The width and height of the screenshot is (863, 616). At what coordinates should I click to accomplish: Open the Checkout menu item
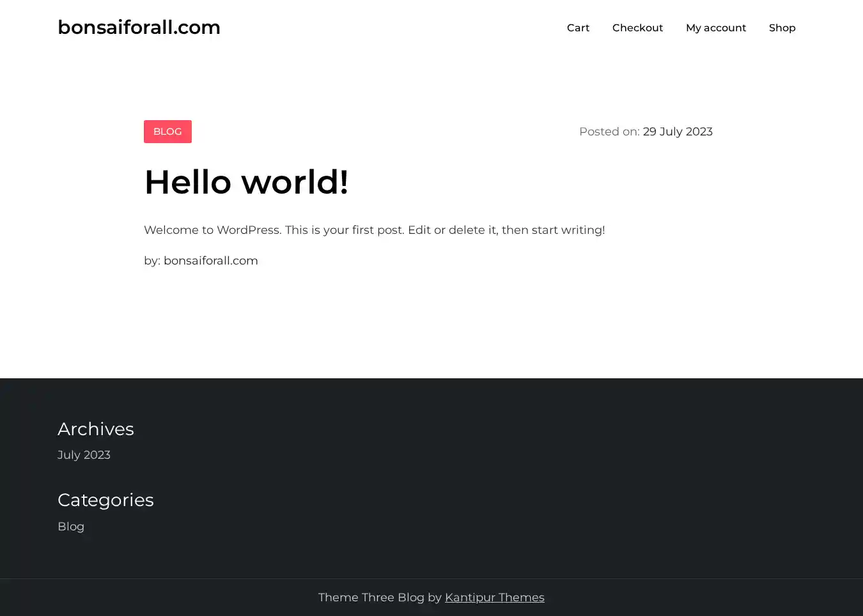tap(637, 28)
